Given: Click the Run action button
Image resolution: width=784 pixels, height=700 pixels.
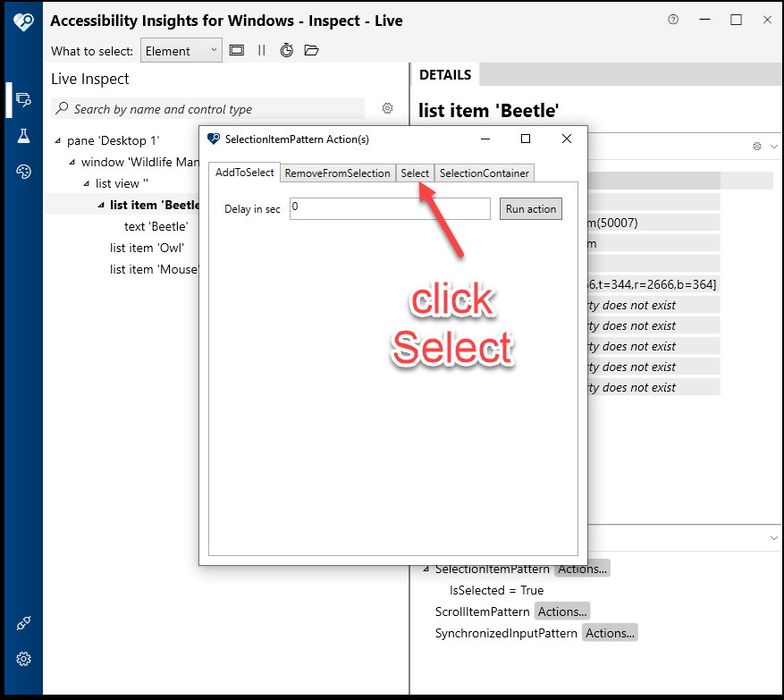Looking at the screenshot, I should click(x=531, y=209).
